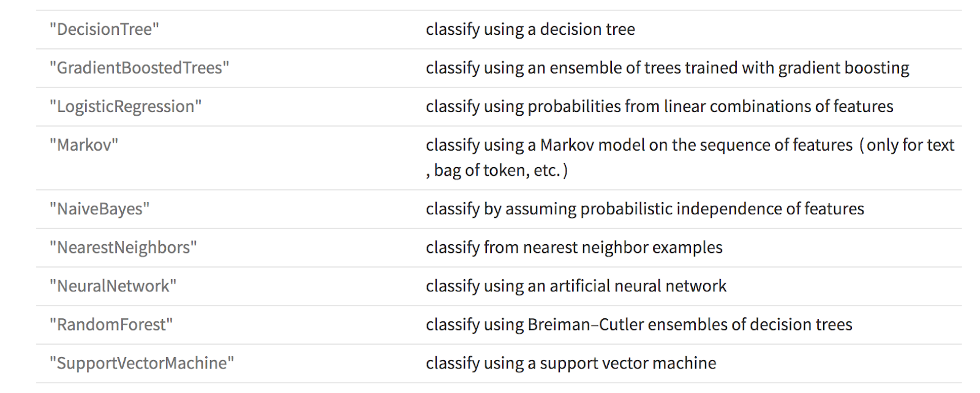980x393 pixels.
Task: Select the "LogisticRegression" entry
Action: 126,107
